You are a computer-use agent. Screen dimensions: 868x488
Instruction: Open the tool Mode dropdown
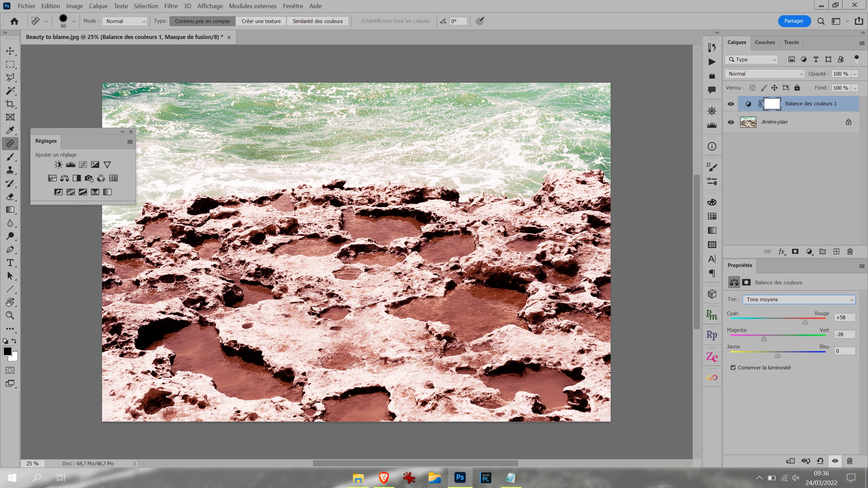125,21
